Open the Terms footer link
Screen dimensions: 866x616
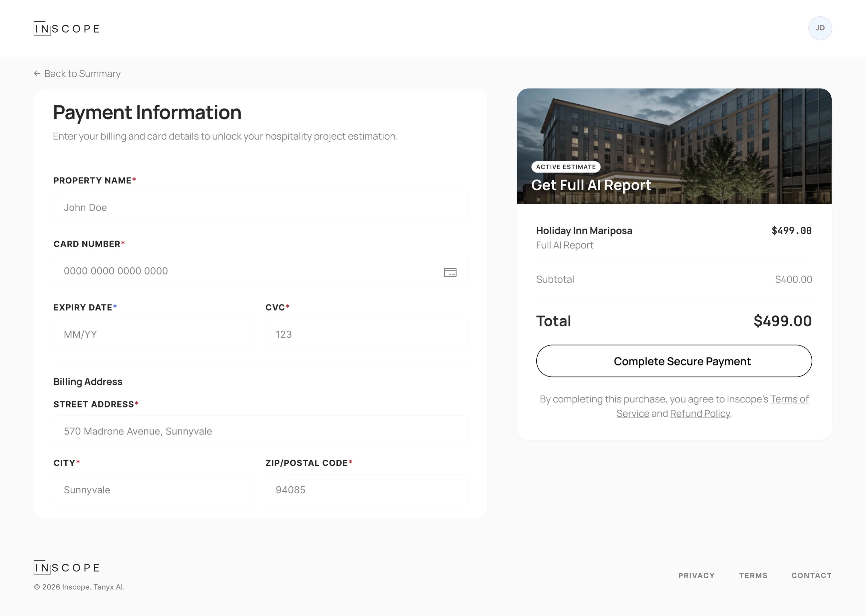coord(753,575)
